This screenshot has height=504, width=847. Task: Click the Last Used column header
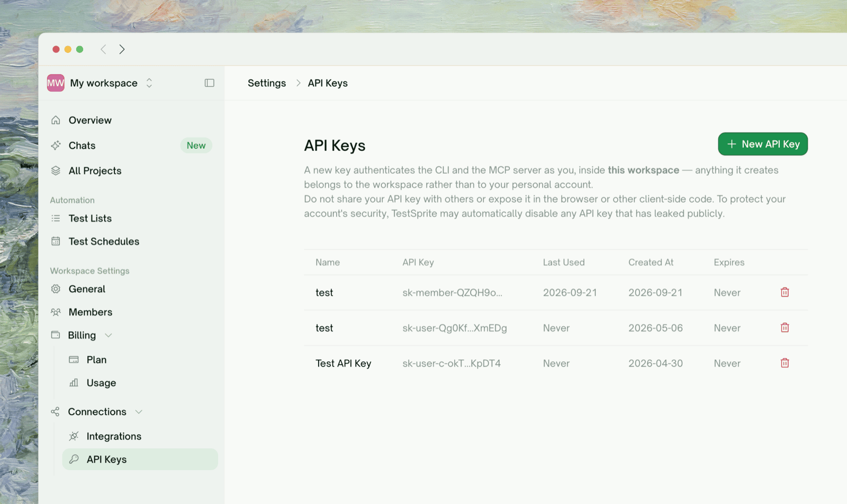tap(564, 263)
